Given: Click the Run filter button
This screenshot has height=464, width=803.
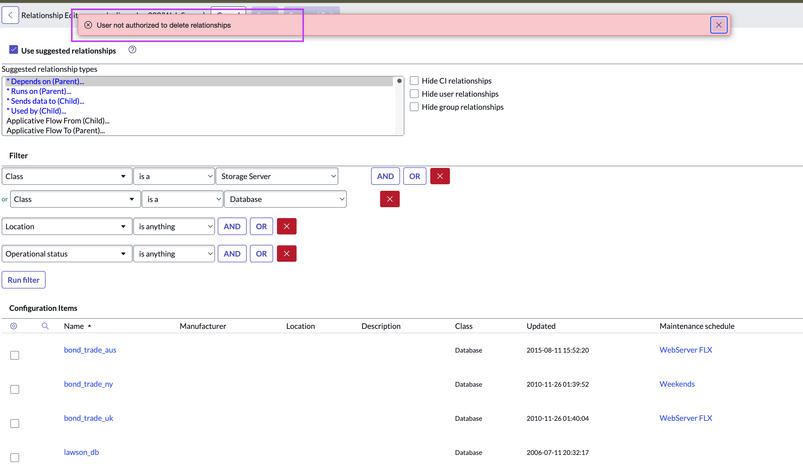Looking at the screenshot, I should pos(24,280).
